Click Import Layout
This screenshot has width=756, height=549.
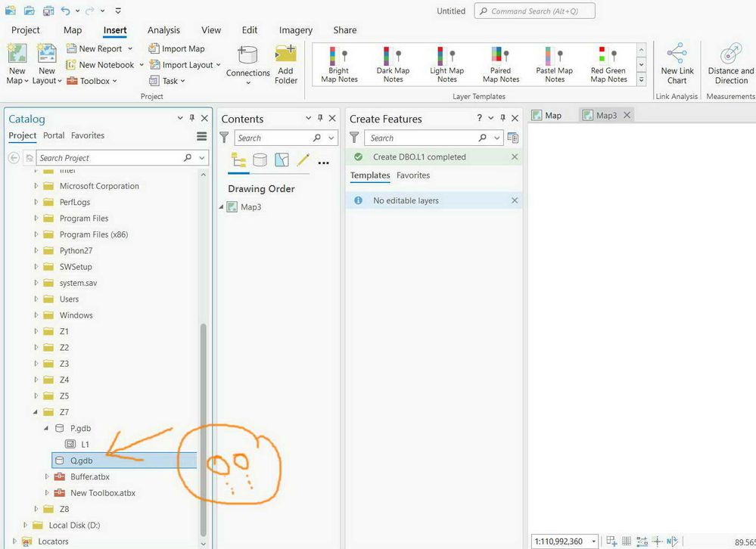[x=185, y=64]
